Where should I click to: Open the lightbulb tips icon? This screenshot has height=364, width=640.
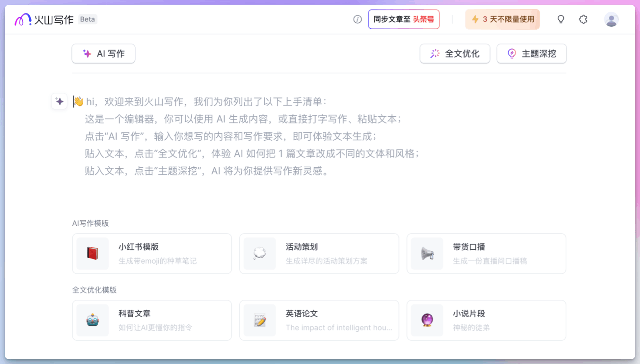pyautogui.click(x=561, y=19)
